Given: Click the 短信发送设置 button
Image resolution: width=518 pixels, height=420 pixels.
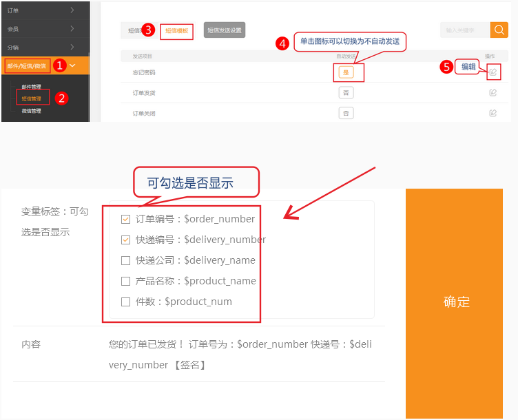Looking at the screenshot, I should pyautogui.click(x=225, y=30).
